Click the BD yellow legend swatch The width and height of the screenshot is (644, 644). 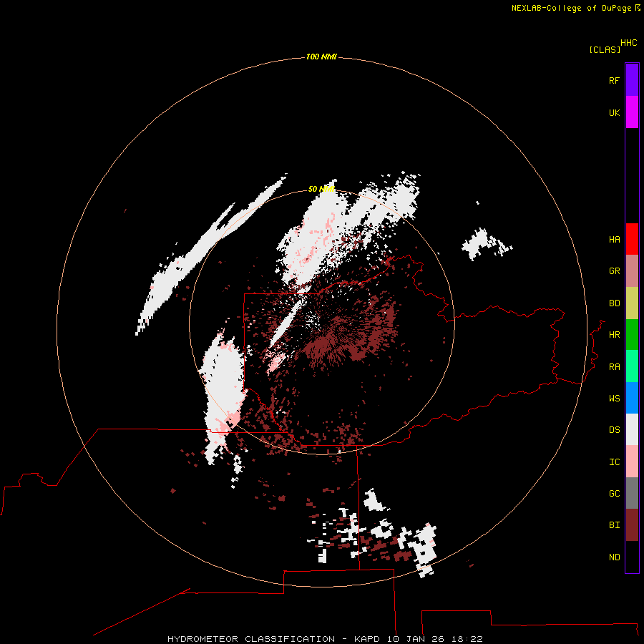coord(632,303)
